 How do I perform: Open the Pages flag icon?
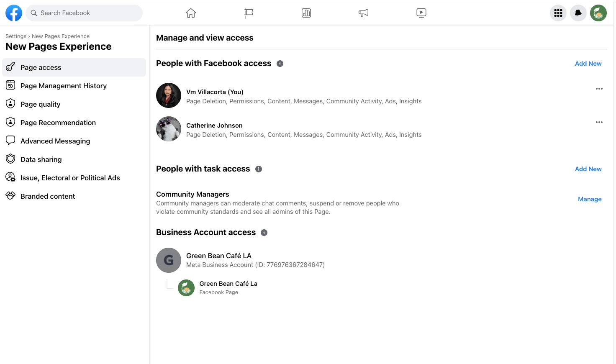coord(249,13)
